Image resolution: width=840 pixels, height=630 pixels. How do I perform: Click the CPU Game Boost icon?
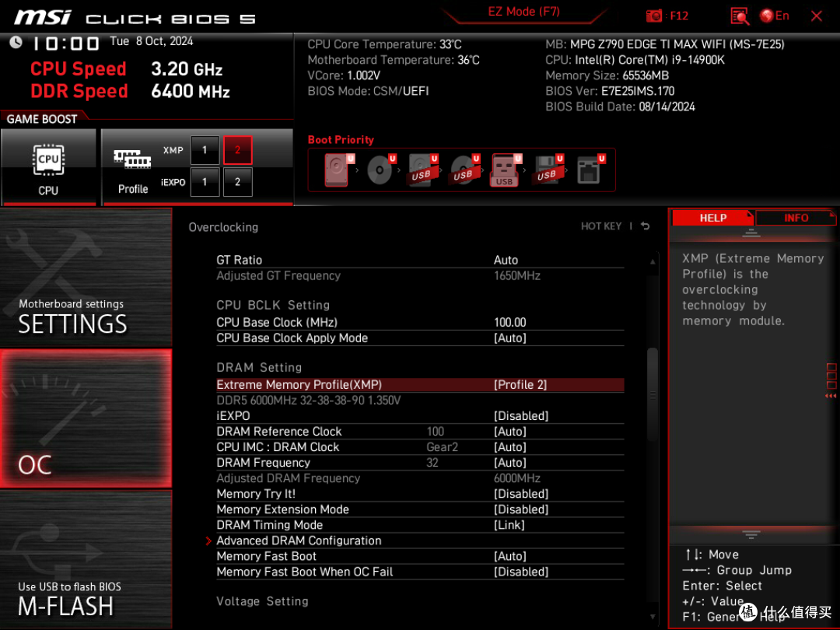coord(49,166)
